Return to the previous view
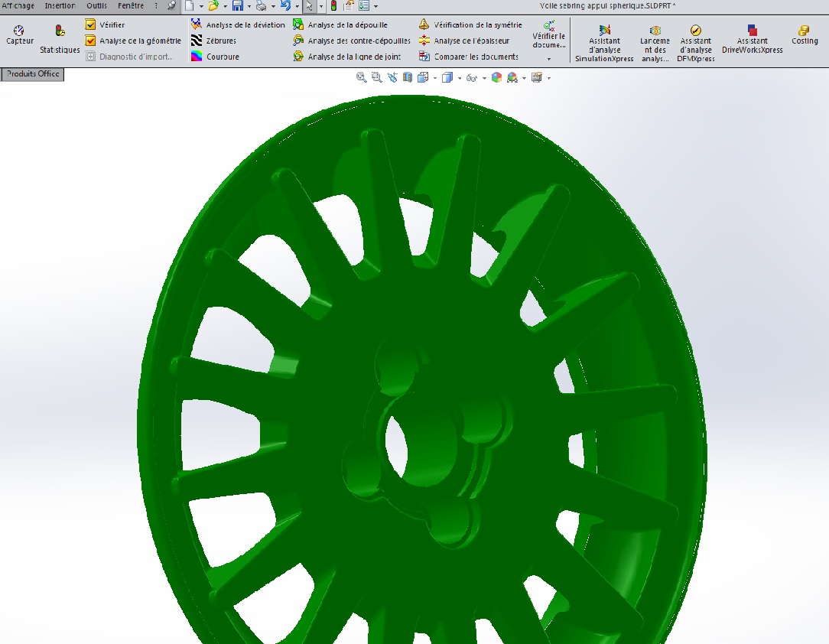 click(392, 78)
